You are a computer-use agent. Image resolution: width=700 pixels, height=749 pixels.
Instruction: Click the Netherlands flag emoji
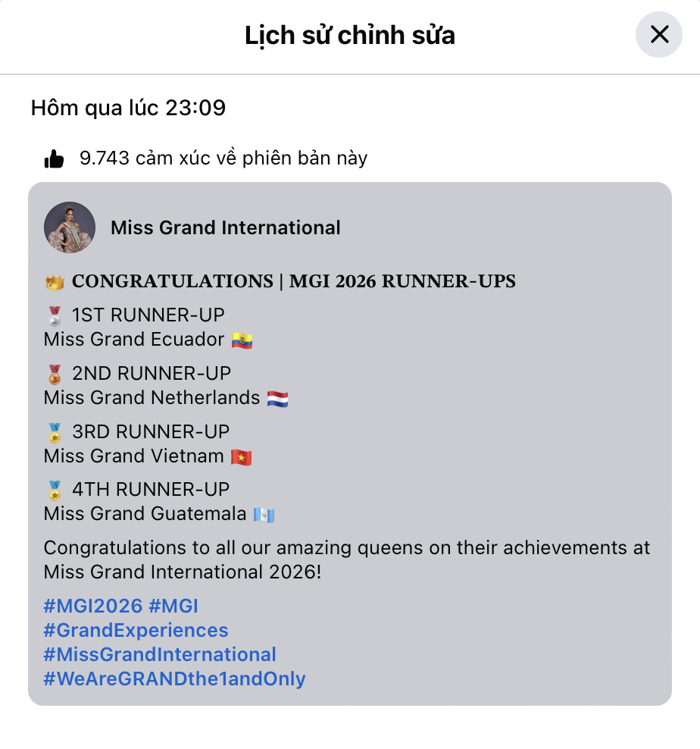pyautogui.click(x=277, y=400)
